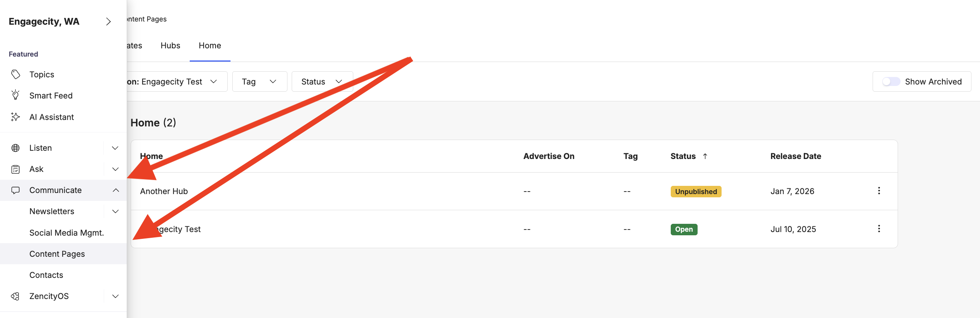Open Contacts in the sidebar
The image size is (980, 318).
tap(46, 275)
